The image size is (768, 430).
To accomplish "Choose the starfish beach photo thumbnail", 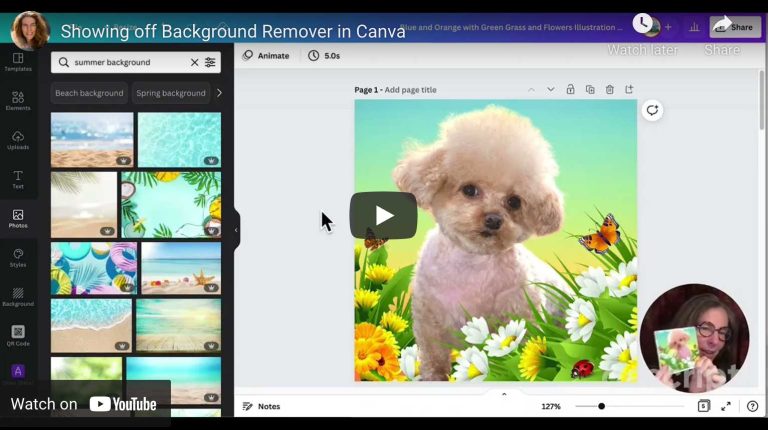I will [181, 268].
